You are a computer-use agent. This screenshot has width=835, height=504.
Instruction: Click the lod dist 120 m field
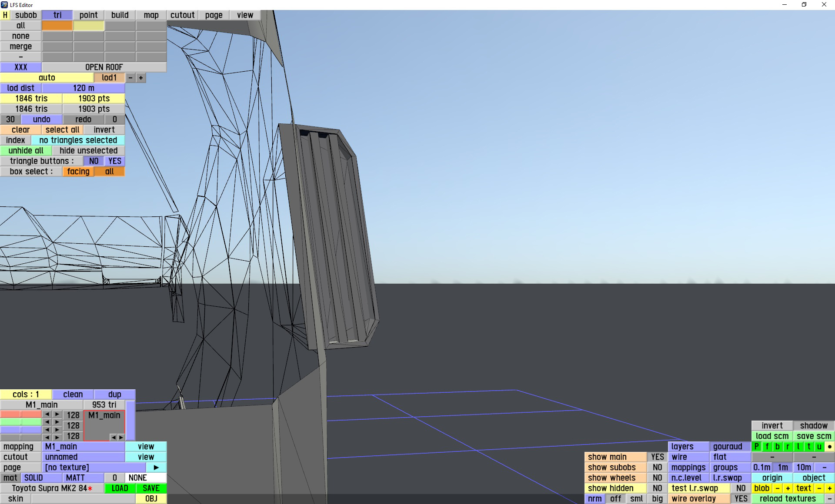coord(83,88)
